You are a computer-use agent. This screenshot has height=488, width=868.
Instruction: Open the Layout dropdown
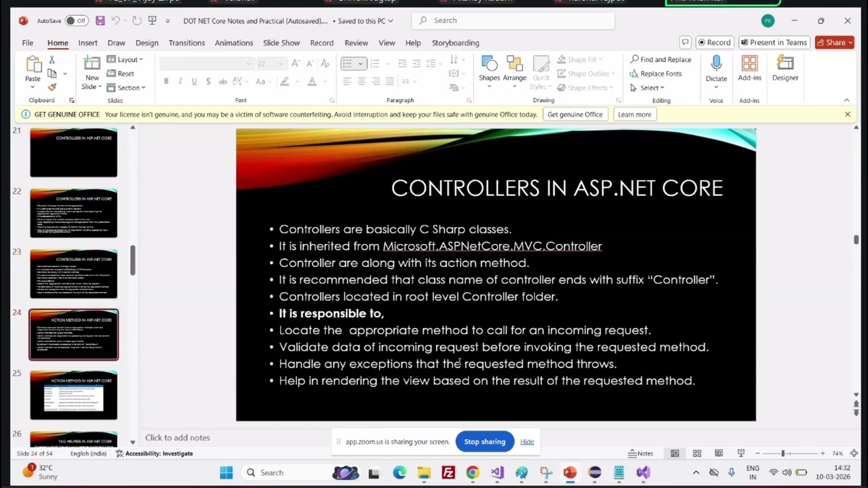point(125,60)
